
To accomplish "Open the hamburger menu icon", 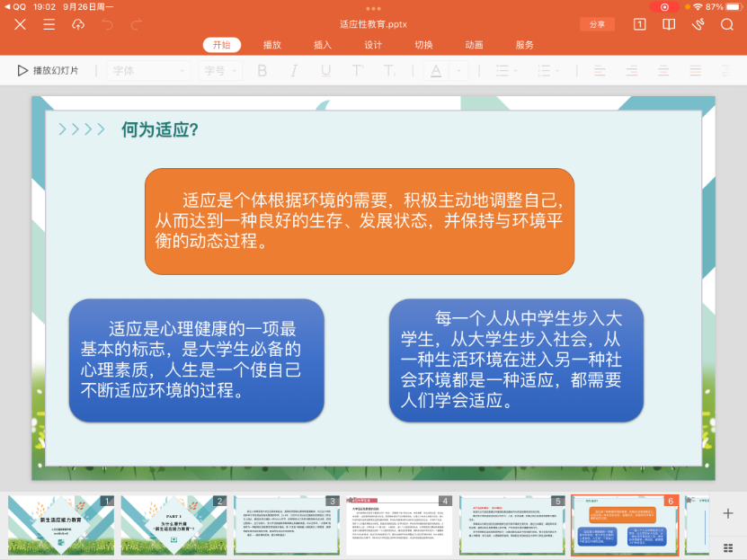I will click(49, 24).
